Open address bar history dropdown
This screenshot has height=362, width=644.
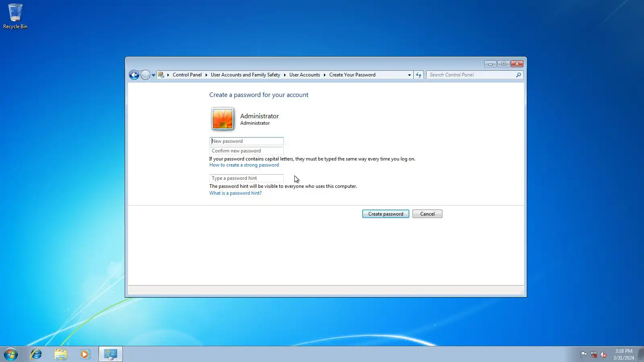tap(409, 75)
